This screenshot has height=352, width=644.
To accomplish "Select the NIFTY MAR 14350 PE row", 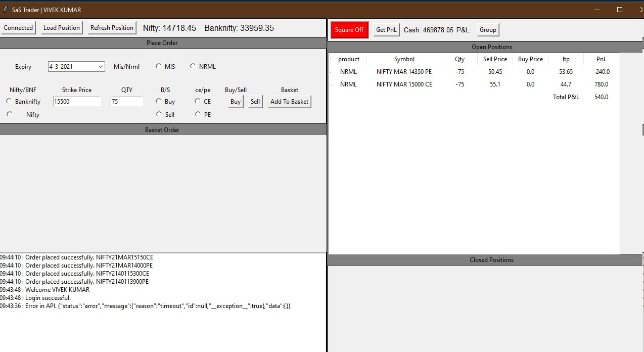I will pos(404,72).
